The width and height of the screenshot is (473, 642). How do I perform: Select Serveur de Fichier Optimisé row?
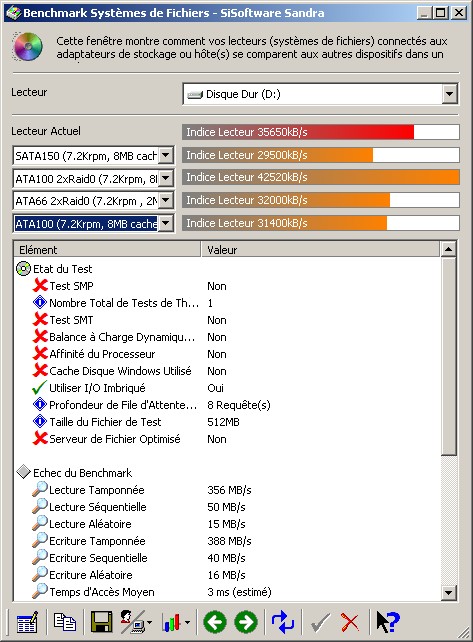[x=227, y=439]
